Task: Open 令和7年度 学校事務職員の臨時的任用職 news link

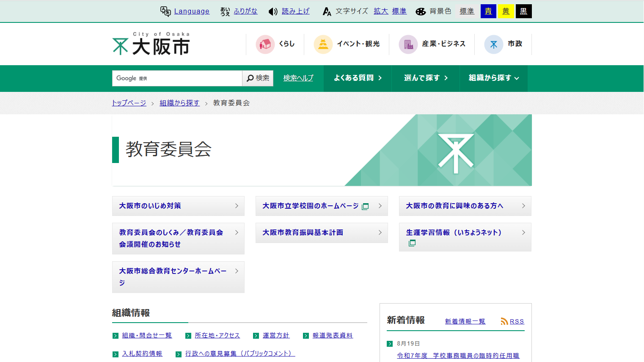Action: click(x=458, y=356)
